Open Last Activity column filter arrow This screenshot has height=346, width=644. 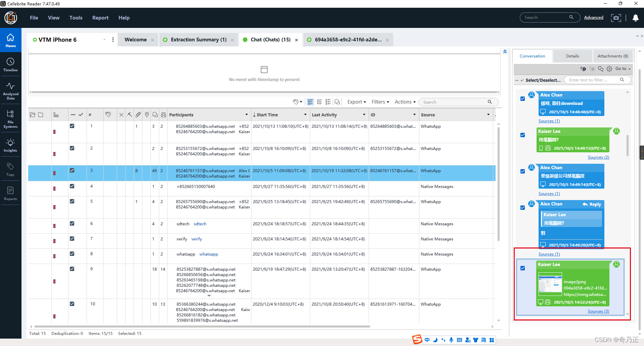[x=364, y=115]
